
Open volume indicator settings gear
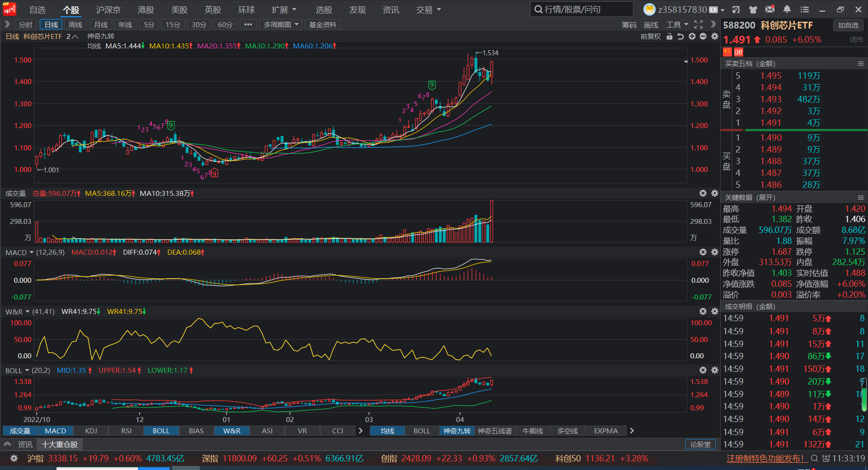coord(715,193)
